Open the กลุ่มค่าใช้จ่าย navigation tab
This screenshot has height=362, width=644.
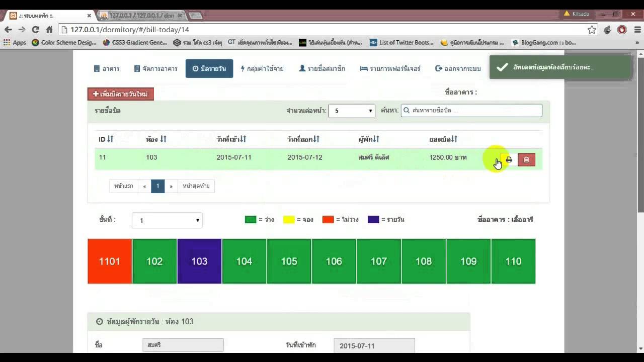click(262, 68)
